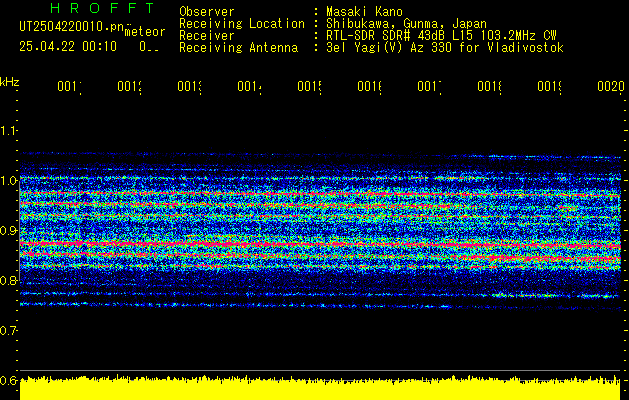
Task: Click the HROFFT title text
Action: point(103,8)
